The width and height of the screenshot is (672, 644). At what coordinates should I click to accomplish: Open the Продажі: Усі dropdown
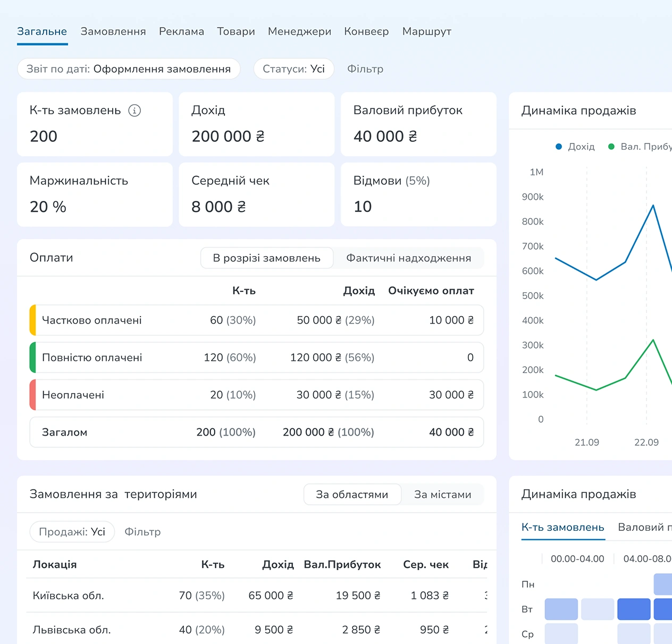point(72,532)
